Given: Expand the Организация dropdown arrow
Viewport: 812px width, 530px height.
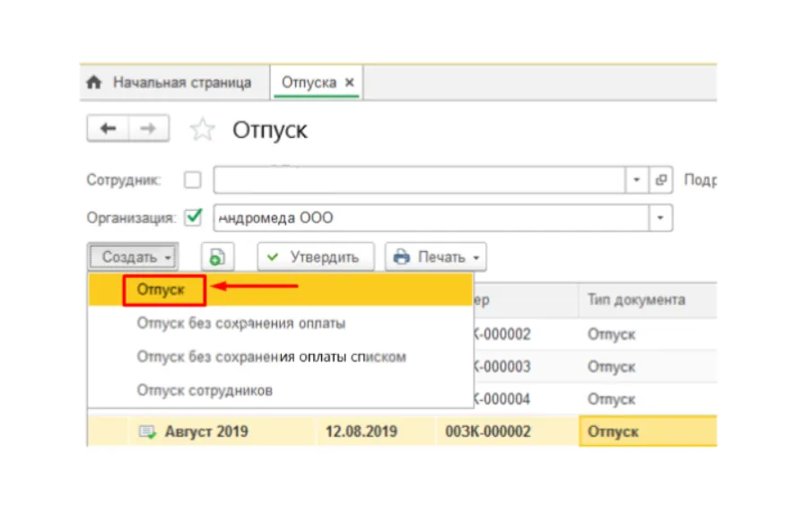Looking at the screenshot, I should point(660,217).
